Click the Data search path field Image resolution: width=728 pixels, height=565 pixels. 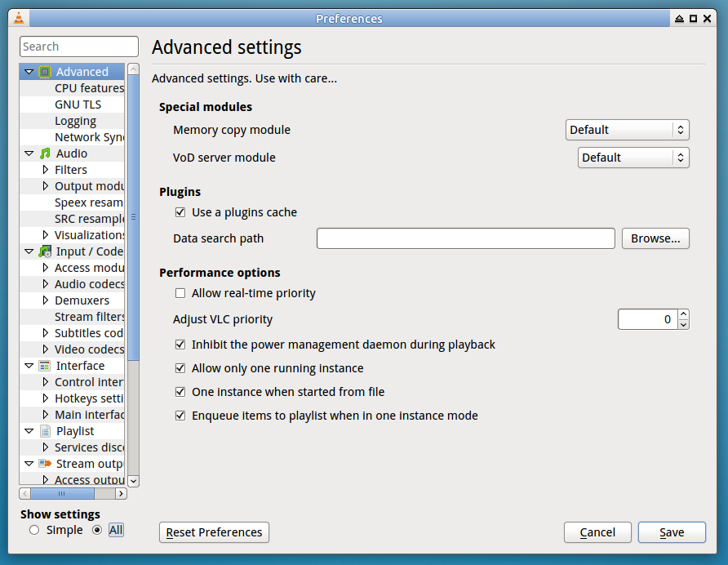(x=466, y=238)
